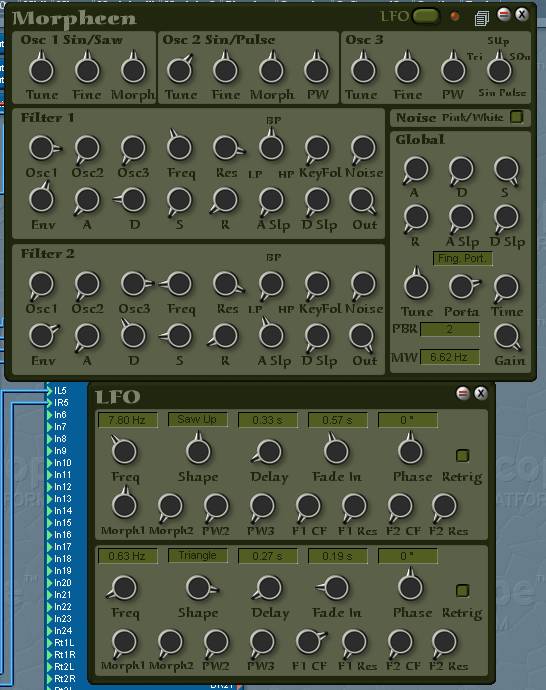
Task: Click Global S sustain knob
Action: [x=506, y=169]
